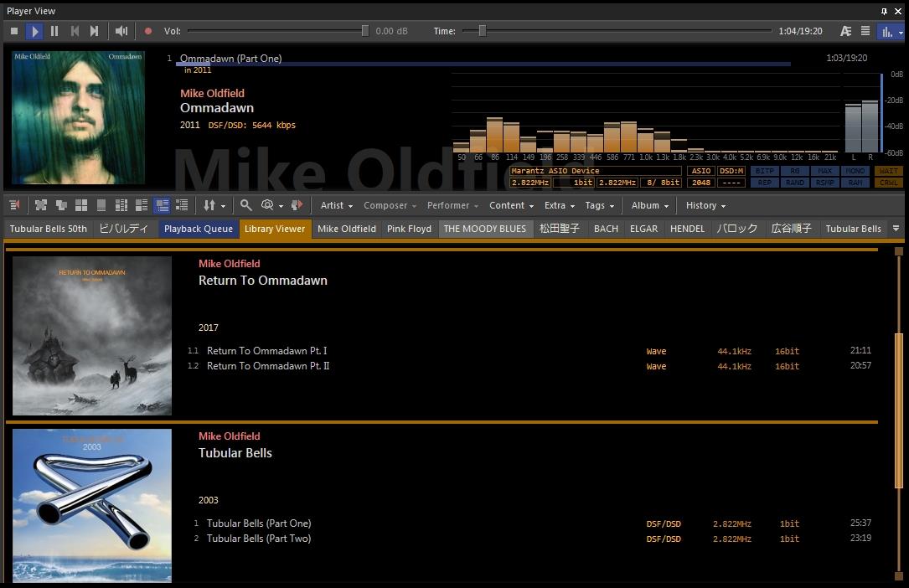909x588 pixels.
Task: Switch to the Library Viewer tab
Action: (275, 229)
